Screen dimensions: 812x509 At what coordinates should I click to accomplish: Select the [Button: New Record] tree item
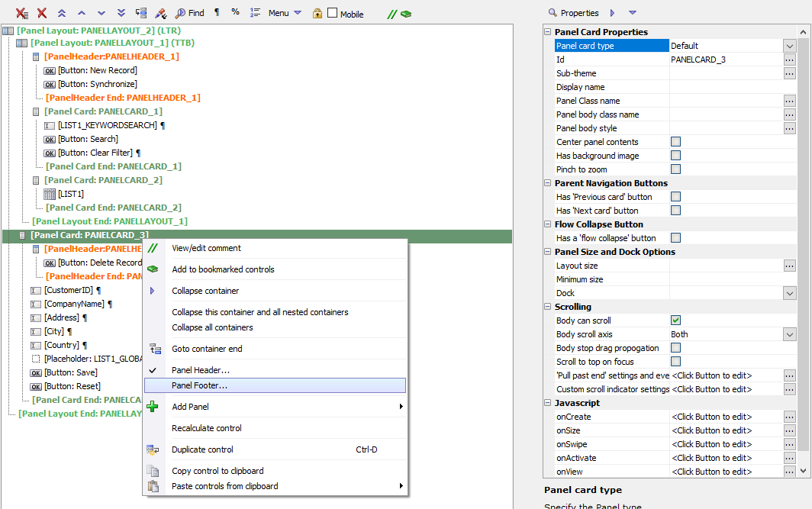[98, 70]
